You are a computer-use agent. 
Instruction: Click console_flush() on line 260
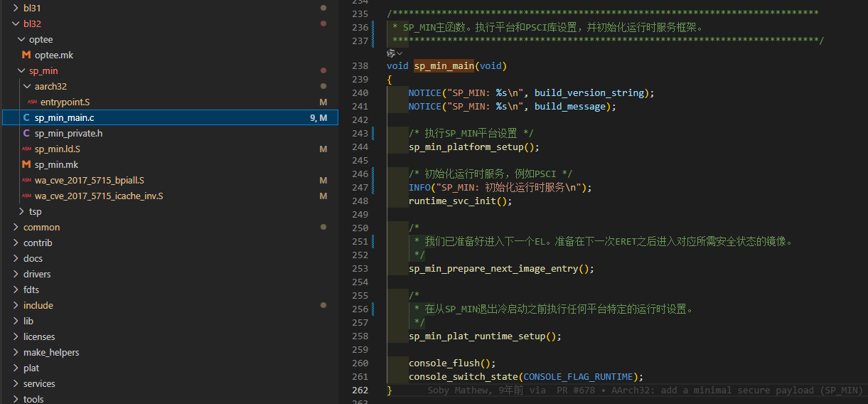452,363
